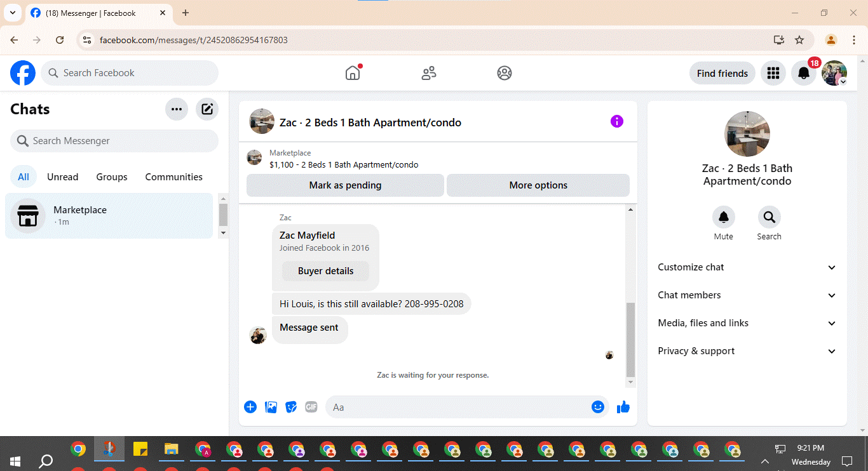
Task: Bookmark this tab with the star icon
Action: coord(799,40)
